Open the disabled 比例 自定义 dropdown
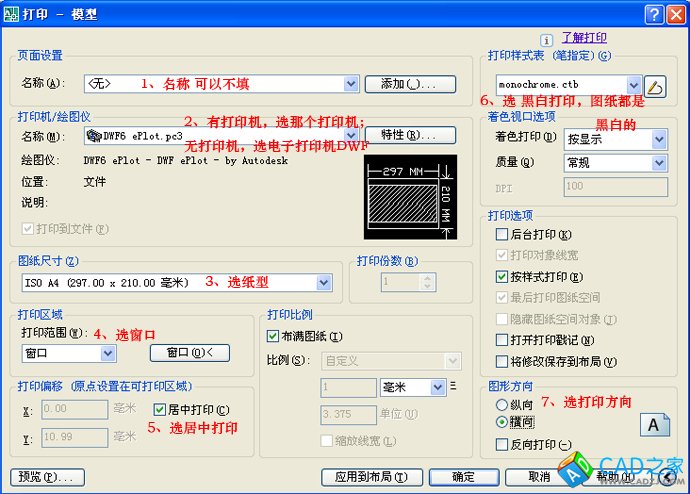 [x=452, y=361]
